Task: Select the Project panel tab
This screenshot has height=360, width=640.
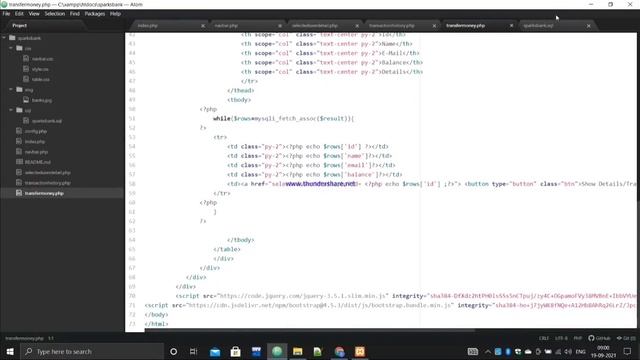Action: pyautogui.click(x=20, y=25)
